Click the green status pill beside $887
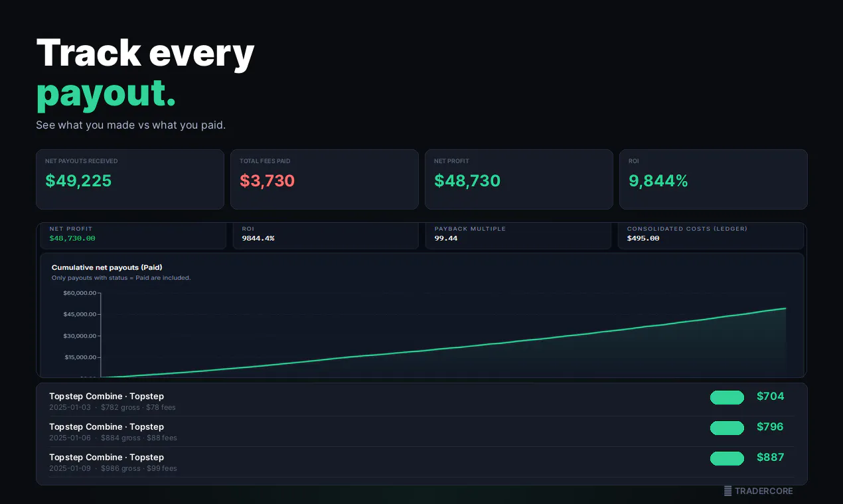This screenshot has width=843, height=504. coord(727,458)
